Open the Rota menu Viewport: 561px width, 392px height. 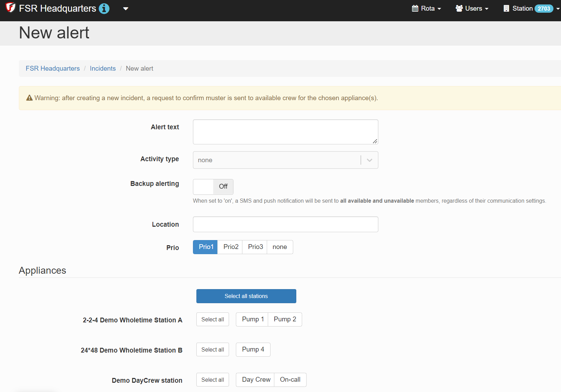point(427,9)
